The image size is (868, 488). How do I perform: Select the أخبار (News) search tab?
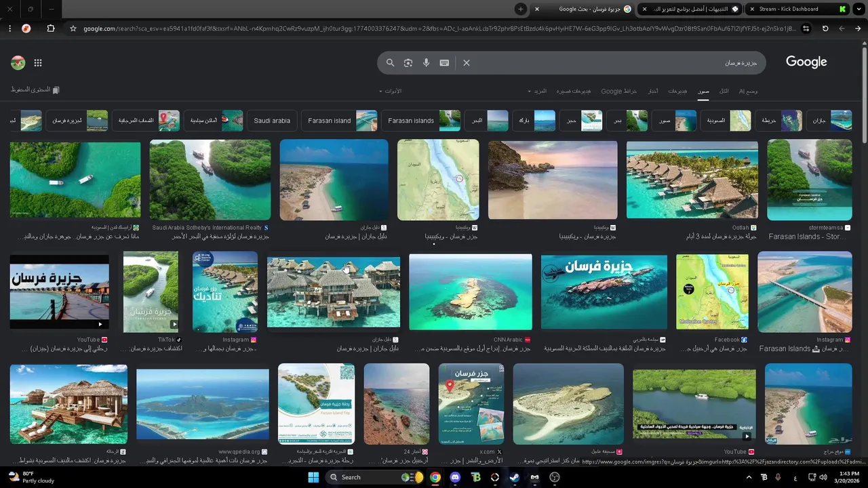click(x=652, y=91)
